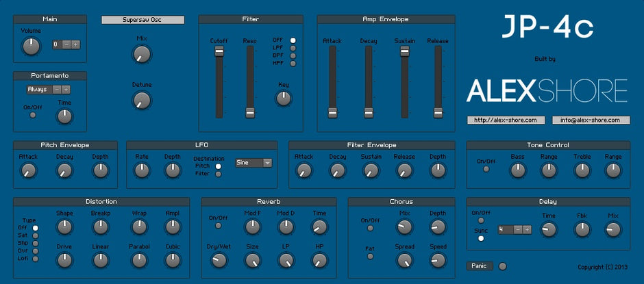Increase the Delay sync value with plus

(527, 229)
